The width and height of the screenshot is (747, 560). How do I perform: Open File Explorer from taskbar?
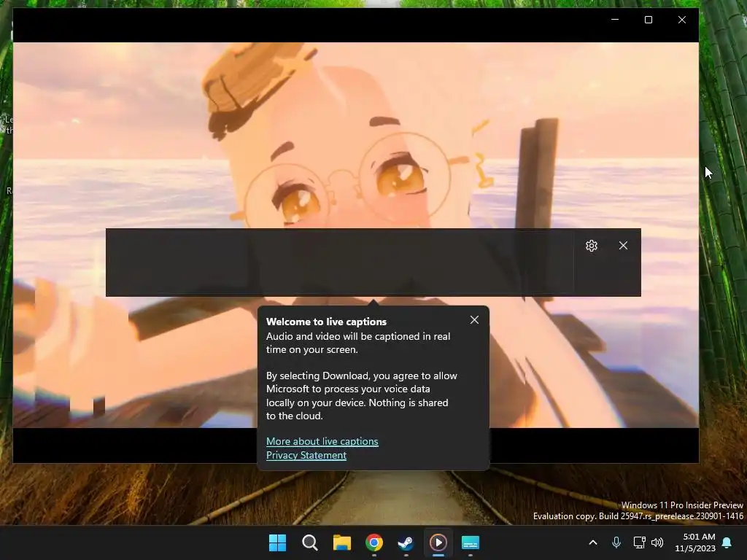coord(341,542)
